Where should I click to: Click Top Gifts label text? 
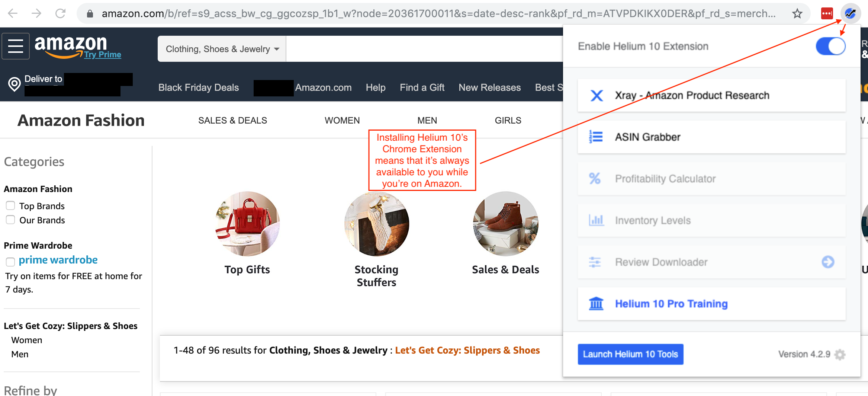pyautogui.click(x=247, y=269)
